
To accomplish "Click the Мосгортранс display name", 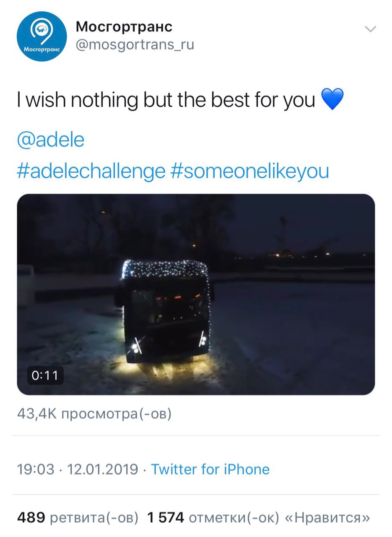I will coord(124,27).
